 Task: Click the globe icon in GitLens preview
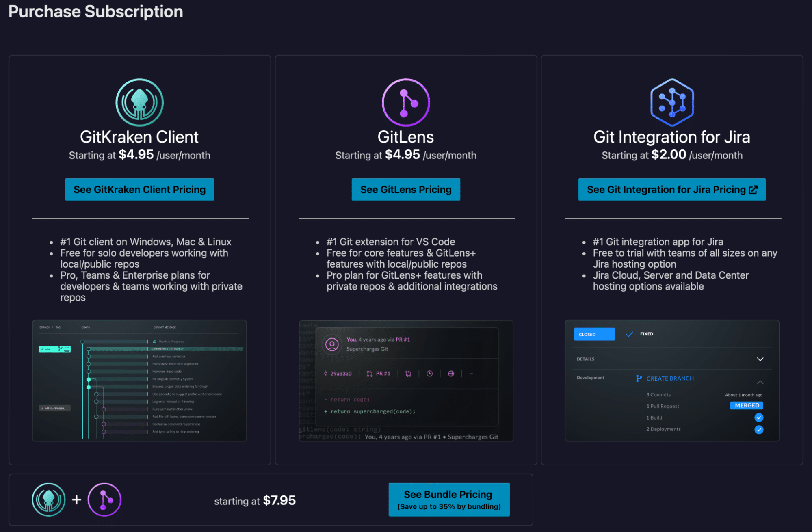(x=451, y=374)
